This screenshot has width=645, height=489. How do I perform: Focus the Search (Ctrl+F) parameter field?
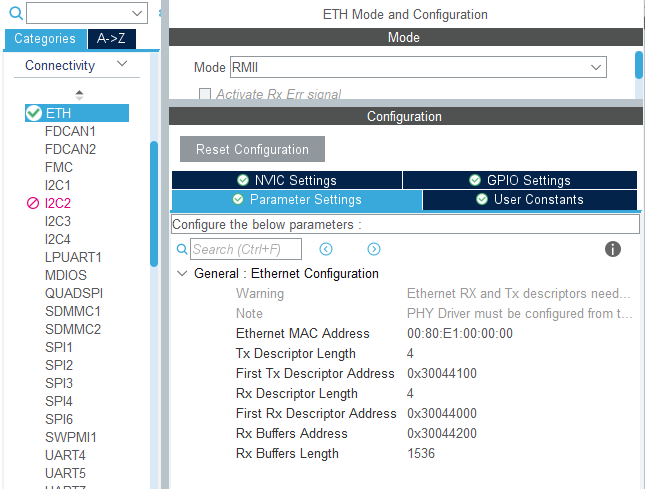(x=246, y=249)
